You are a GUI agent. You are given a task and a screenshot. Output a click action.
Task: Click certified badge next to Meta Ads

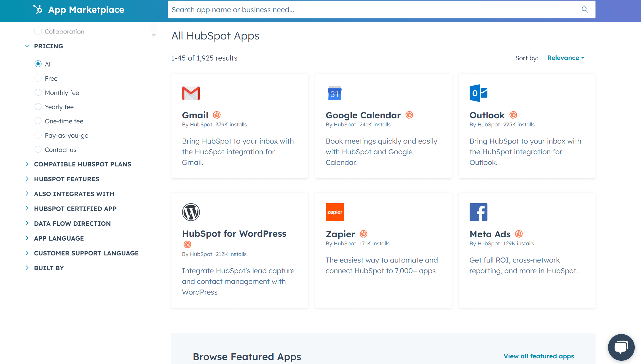click(x=519, y=234)
